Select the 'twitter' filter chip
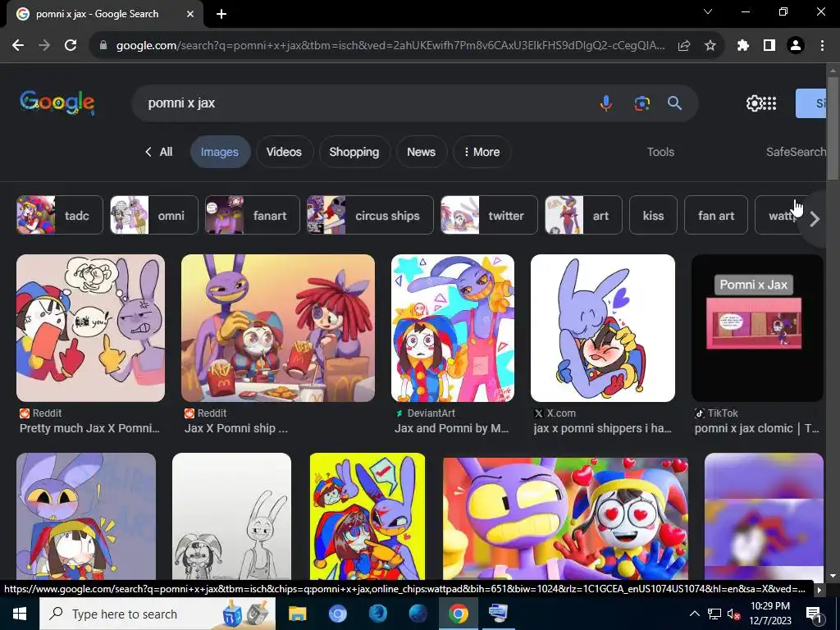This screenshot has width=840, height=630. (489, 216)
